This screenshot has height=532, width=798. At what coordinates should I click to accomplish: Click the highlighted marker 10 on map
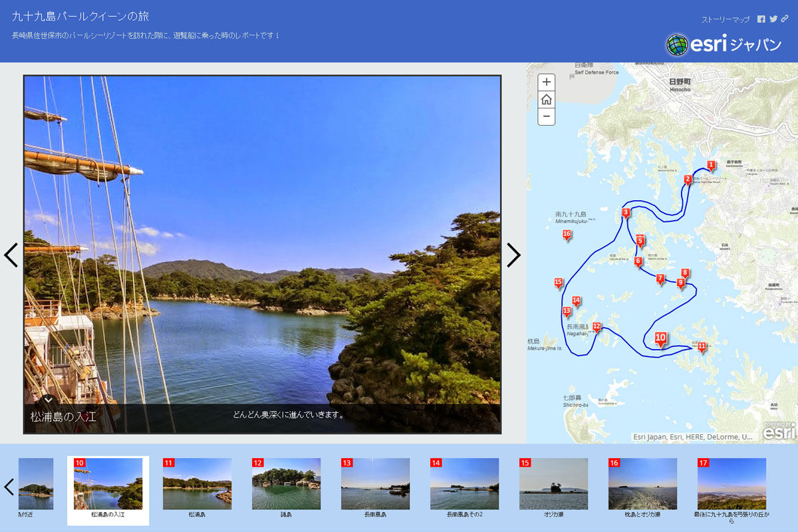660,338
